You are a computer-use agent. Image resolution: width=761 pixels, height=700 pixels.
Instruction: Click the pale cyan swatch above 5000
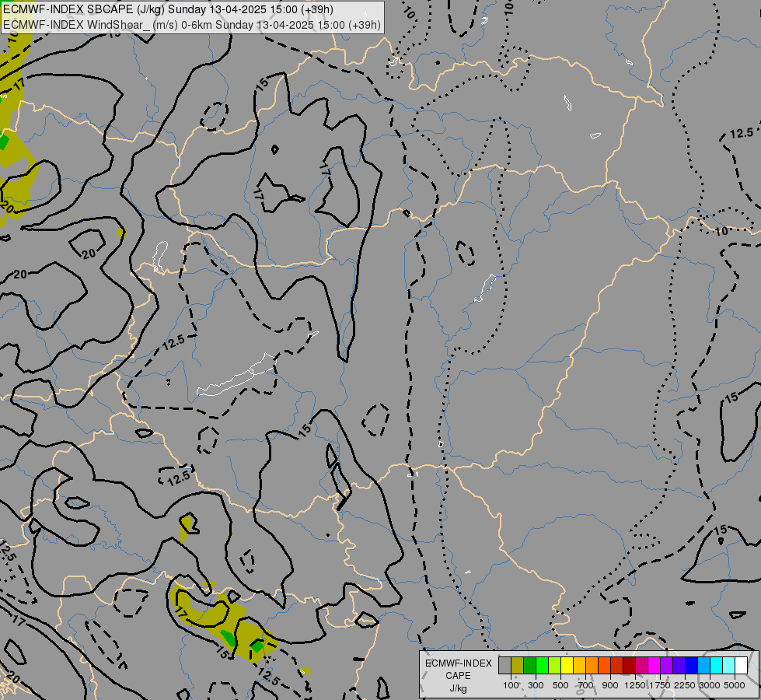(x=729, y=666)
